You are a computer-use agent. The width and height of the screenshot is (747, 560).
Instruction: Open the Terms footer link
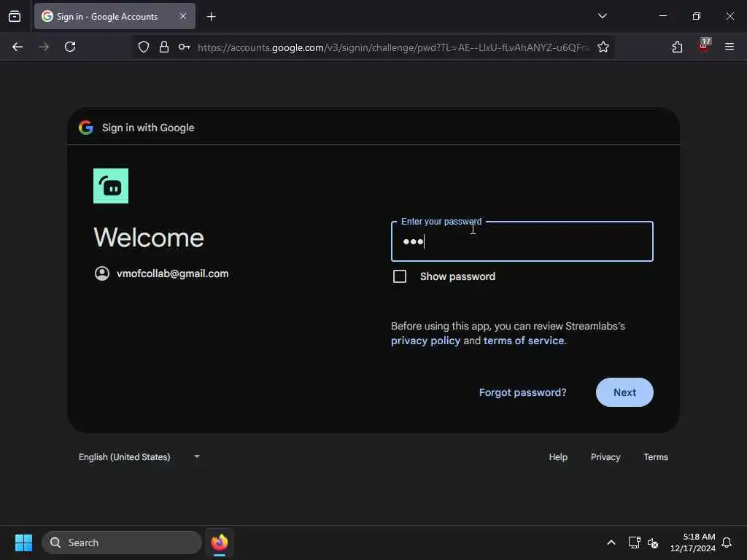pyautogui.click(x=656, y=457)
